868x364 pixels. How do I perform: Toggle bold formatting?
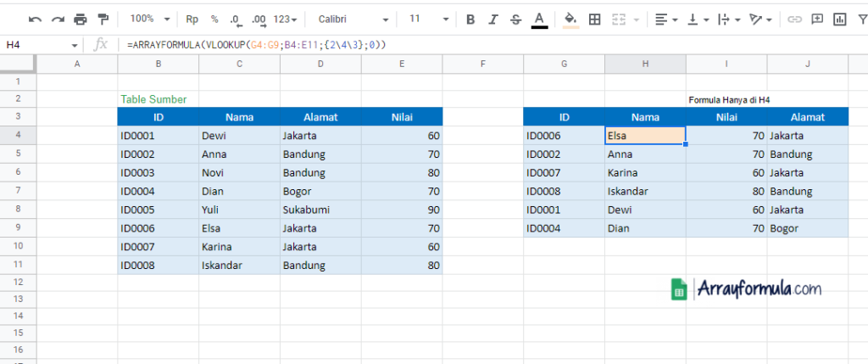[470, 19]
